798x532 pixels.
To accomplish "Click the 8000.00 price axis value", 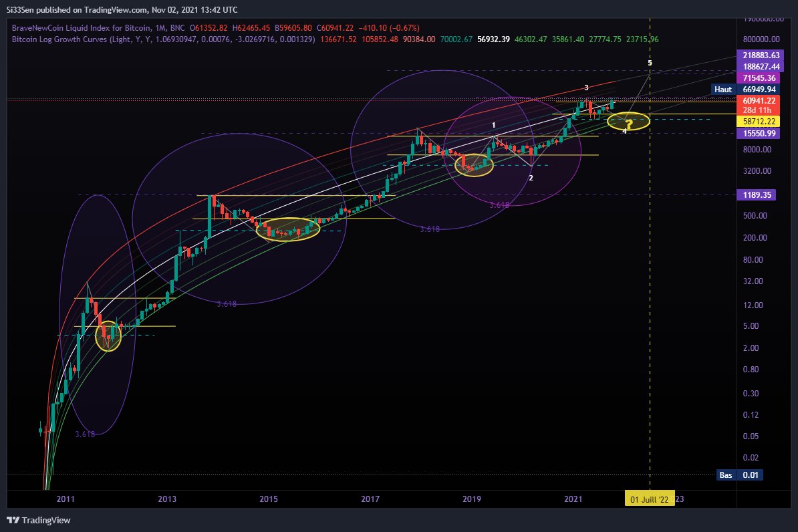I will (x=757, y=150).
